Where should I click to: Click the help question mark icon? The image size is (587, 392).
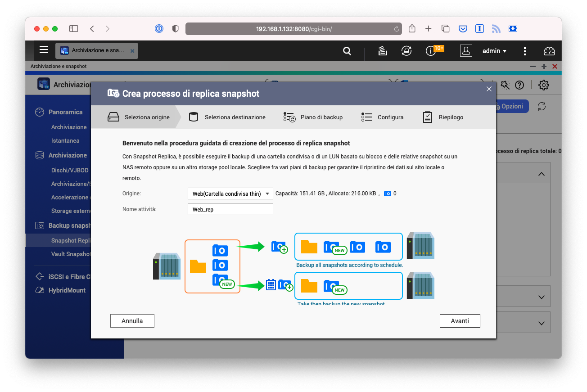point(519,85)
